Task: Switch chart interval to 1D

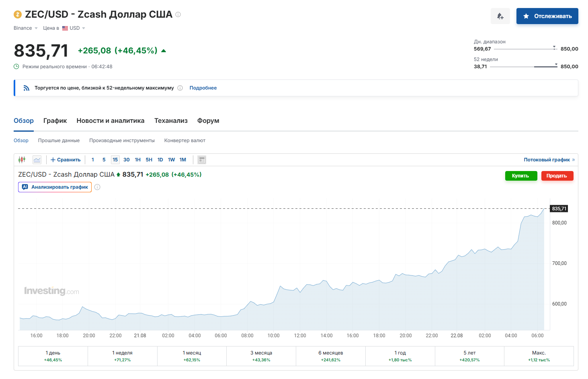Action: (x=160, y=160)
